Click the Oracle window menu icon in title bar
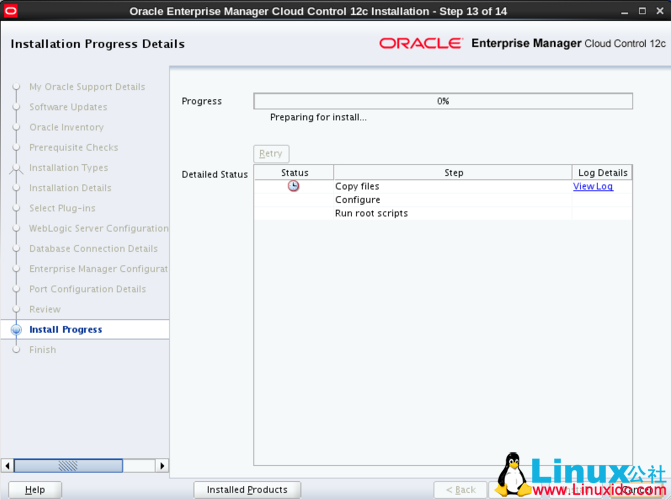 10,11
